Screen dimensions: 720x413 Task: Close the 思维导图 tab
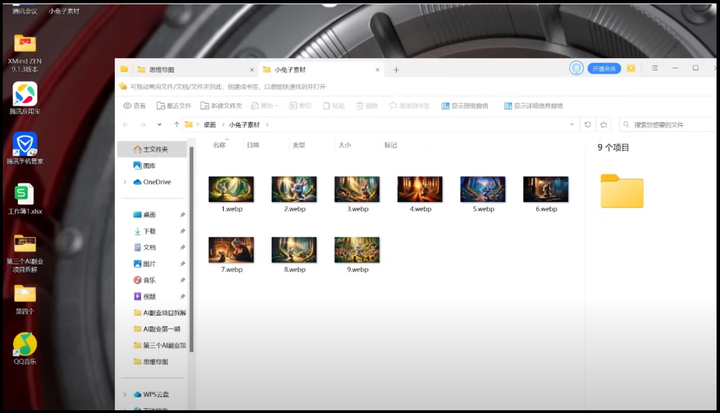coord(252,70)
